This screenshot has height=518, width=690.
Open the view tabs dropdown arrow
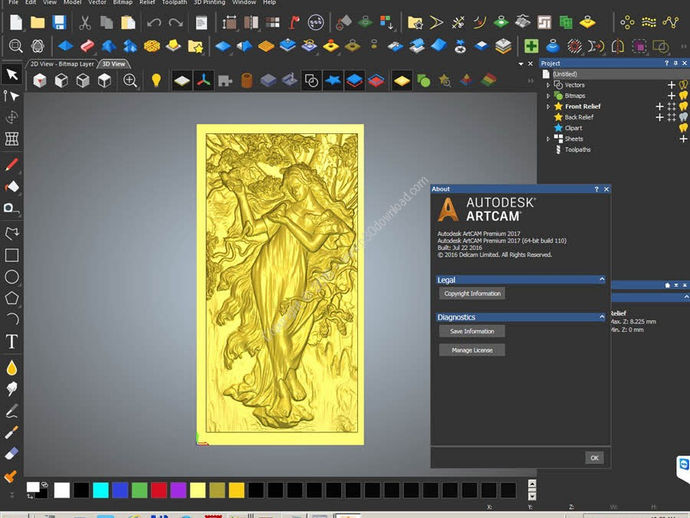pos(521,64)
